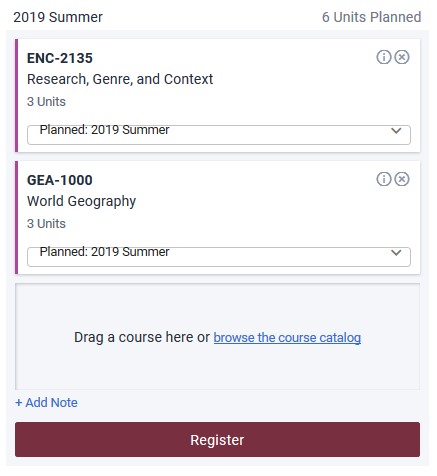
Task: Select the GEA-1000 course code heading
Action: click(60, 180)
